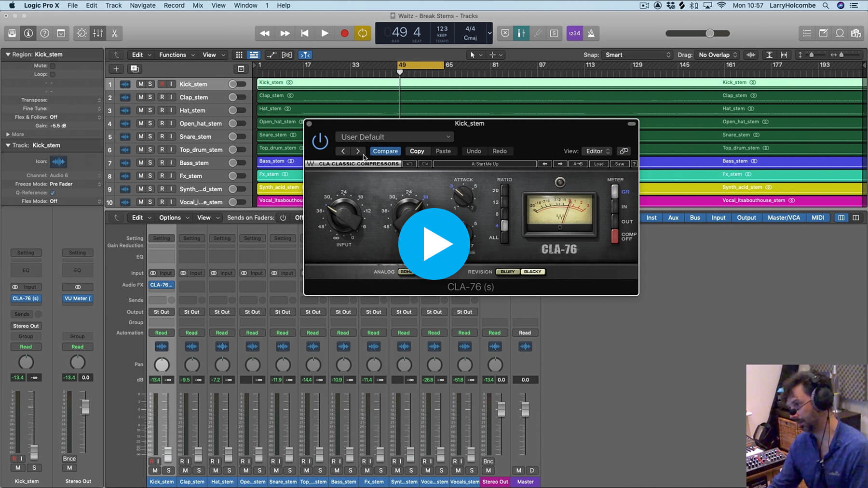Image resolution: width=868 pixels, height=488 pixels.
Task: Mute the Clap_stem track
Action: pyautogui.click(x=141, y=97)
